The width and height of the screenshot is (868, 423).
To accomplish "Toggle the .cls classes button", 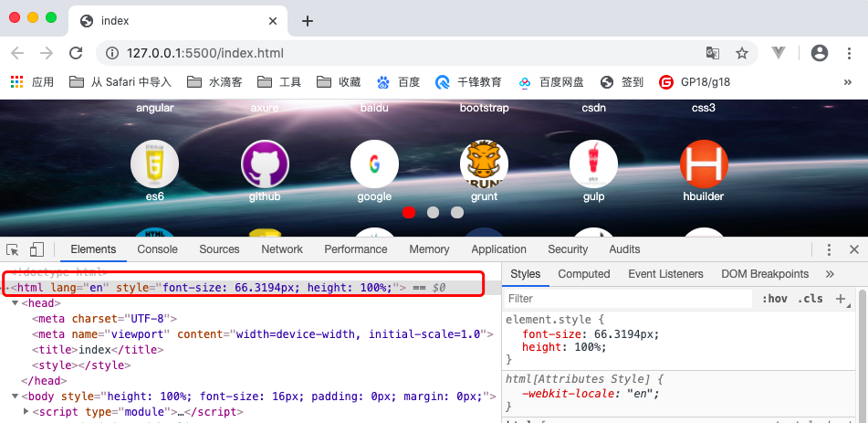I will coord(810,299).
